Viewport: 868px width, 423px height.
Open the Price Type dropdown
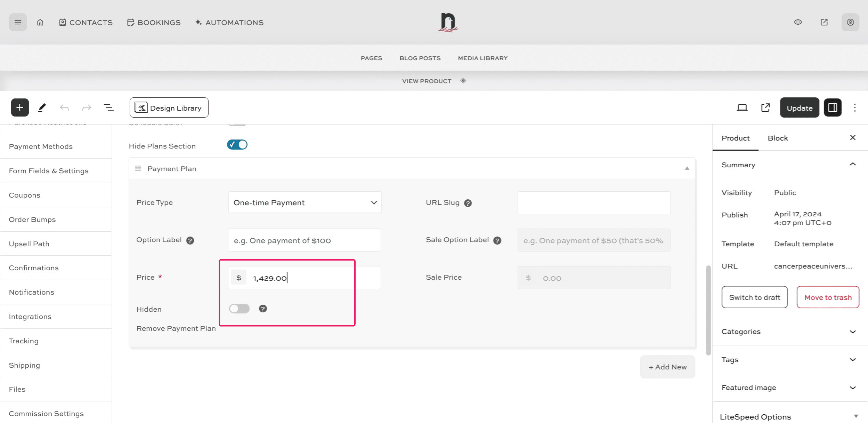305,202
